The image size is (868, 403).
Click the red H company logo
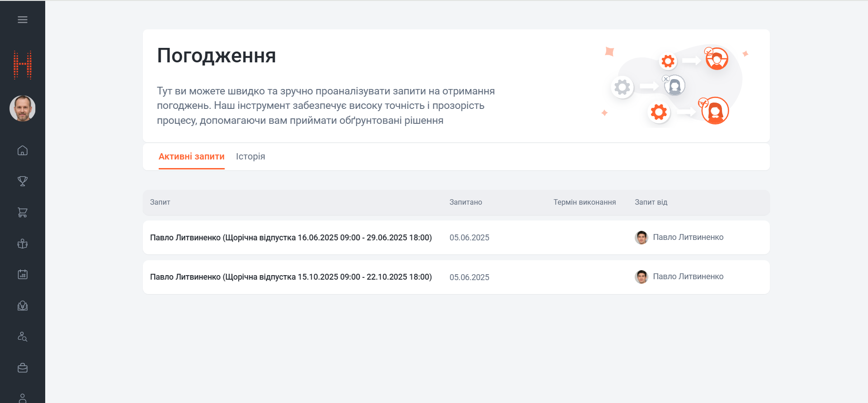click(23, 65)
